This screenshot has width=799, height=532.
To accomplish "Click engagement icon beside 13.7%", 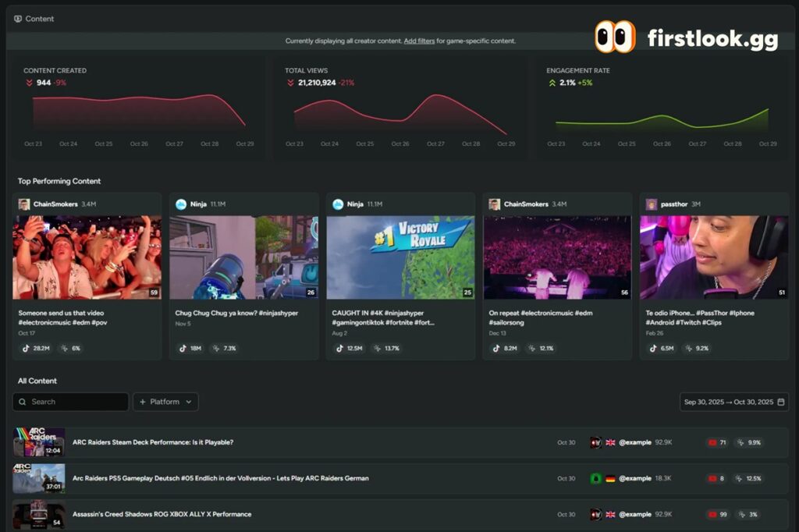I will pos(377,349).
